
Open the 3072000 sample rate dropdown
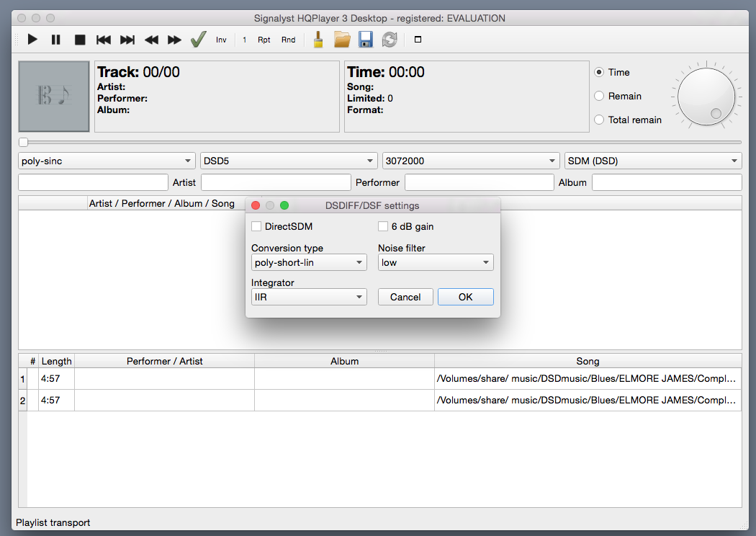coord(471,161)
